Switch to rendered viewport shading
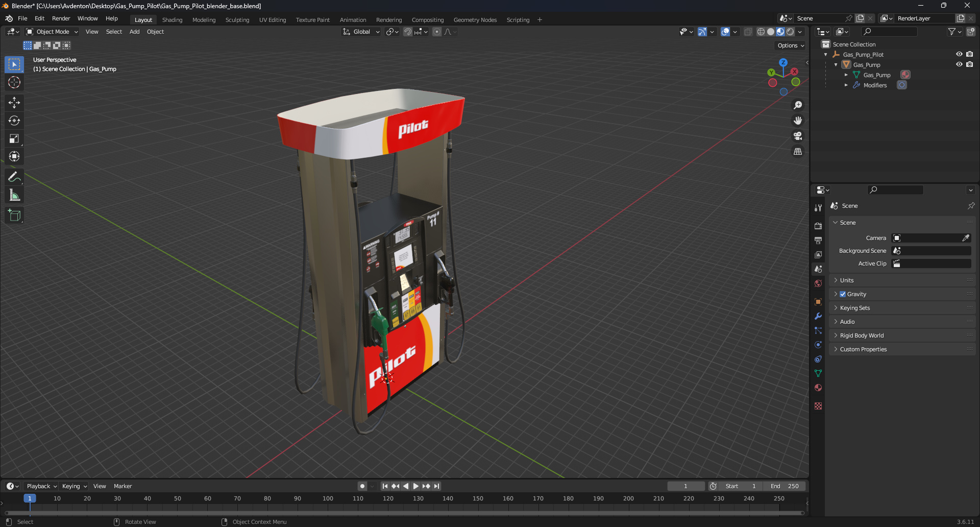This screenshot has width=980, height=527. tap(790, 32)
